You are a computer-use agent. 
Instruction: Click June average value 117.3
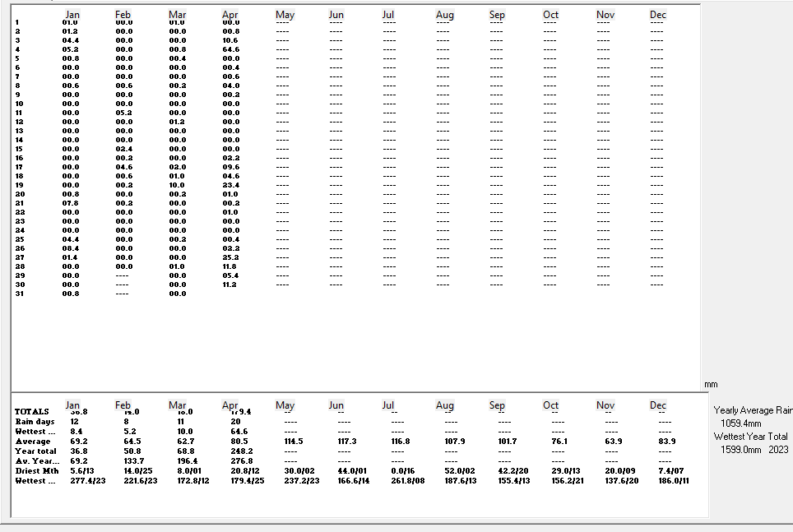pos(347,442)
